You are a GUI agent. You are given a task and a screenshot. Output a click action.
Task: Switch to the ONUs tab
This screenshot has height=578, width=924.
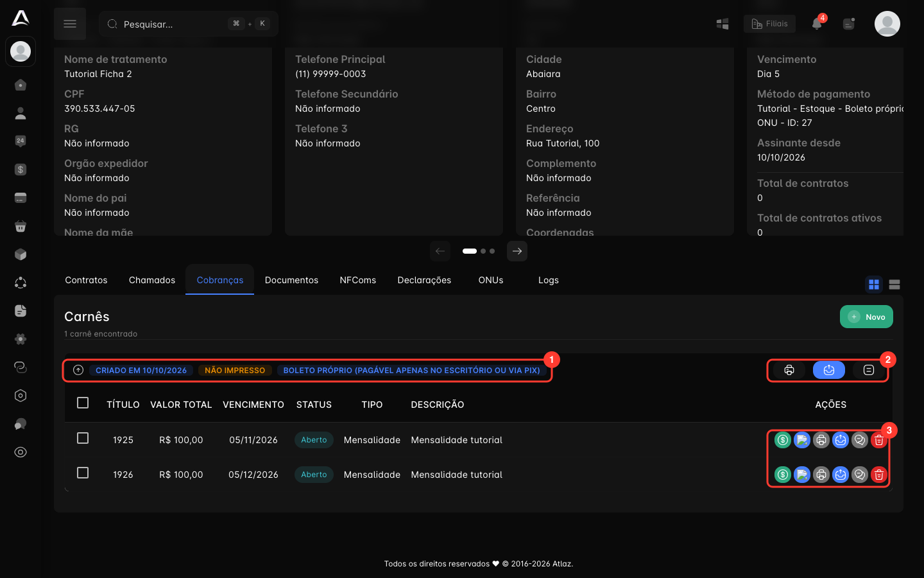tap(491, 280)
